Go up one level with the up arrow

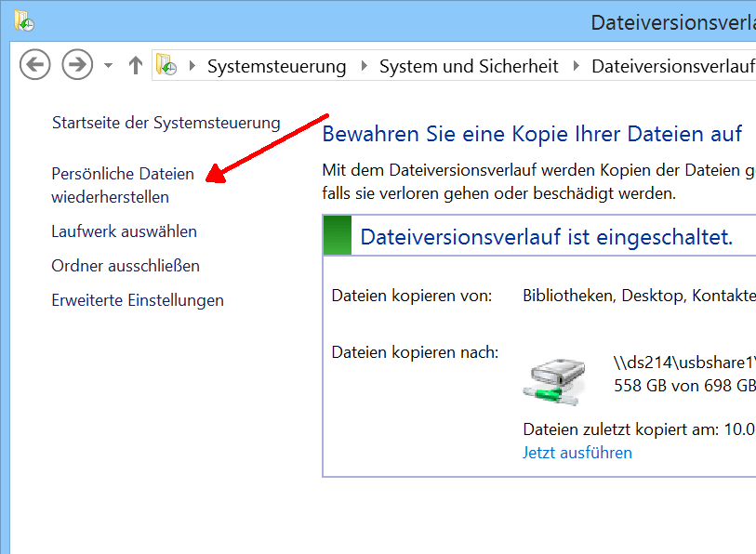136,65
